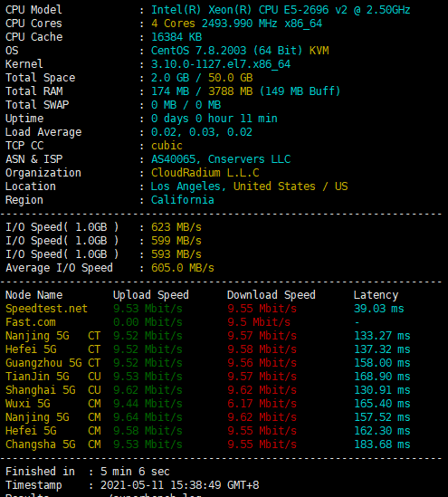
Task: Select Wuxi download speed 6.17 Mbit/s
Action: 262,404
